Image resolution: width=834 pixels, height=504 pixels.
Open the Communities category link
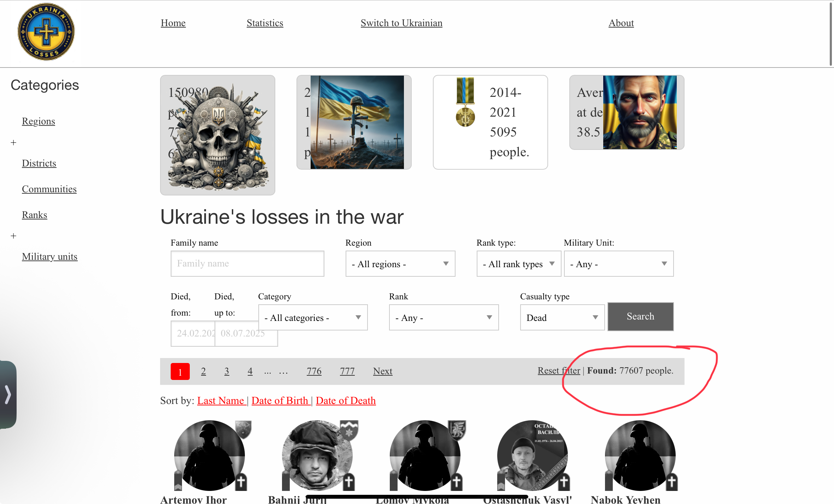[49, 189]
